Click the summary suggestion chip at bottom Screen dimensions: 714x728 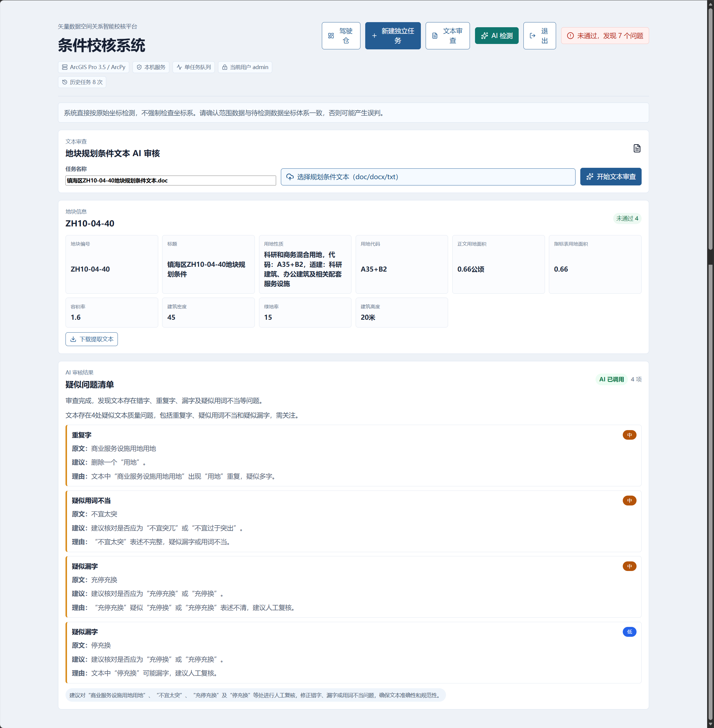tap(255, 695)
